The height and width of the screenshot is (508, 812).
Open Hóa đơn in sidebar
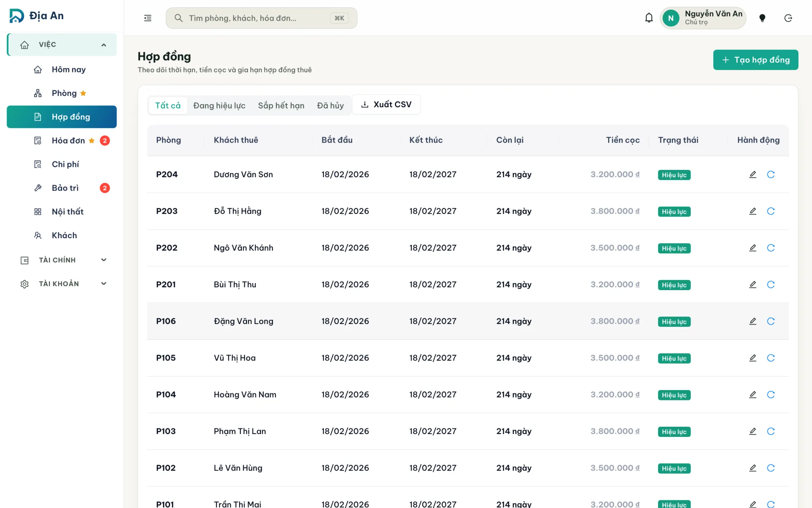pyautogui.click(x=62, y=141)
